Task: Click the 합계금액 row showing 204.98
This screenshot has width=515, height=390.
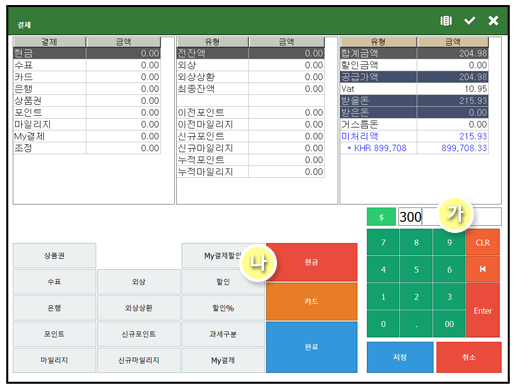Action: 414,53
